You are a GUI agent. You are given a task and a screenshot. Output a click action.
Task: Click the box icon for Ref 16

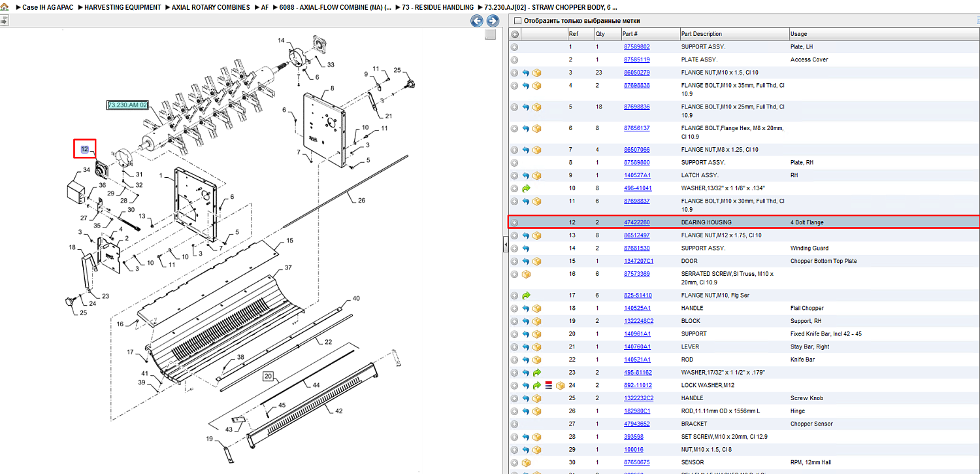[x=525, y=274]
